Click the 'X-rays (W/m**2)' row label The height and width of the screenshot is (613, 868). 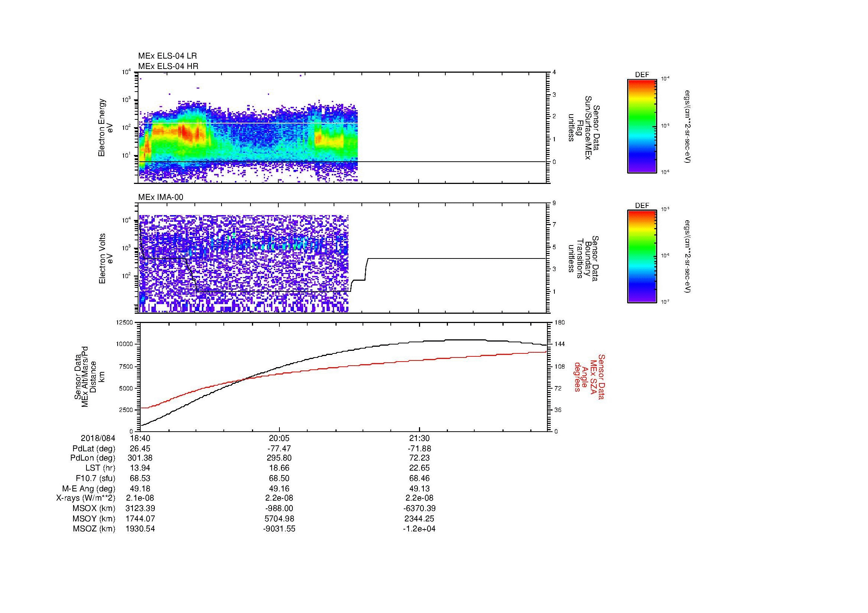(86, 498)
